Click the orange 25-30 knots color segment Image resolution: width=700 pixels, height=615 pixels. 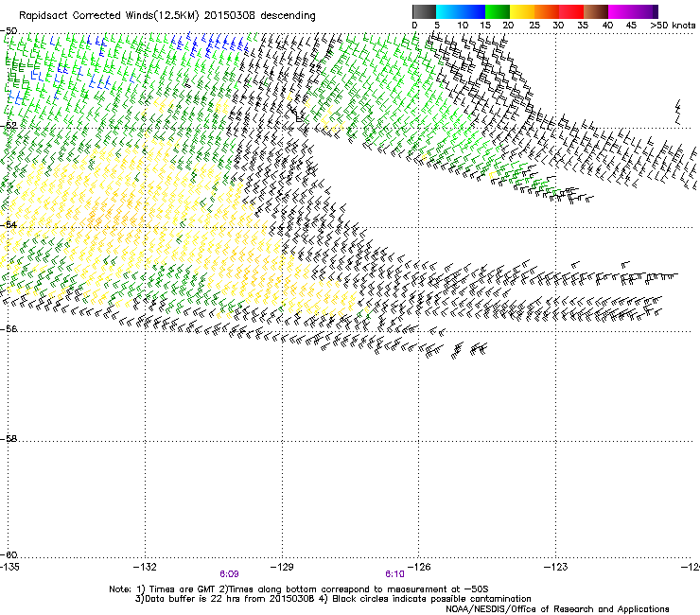547,11
